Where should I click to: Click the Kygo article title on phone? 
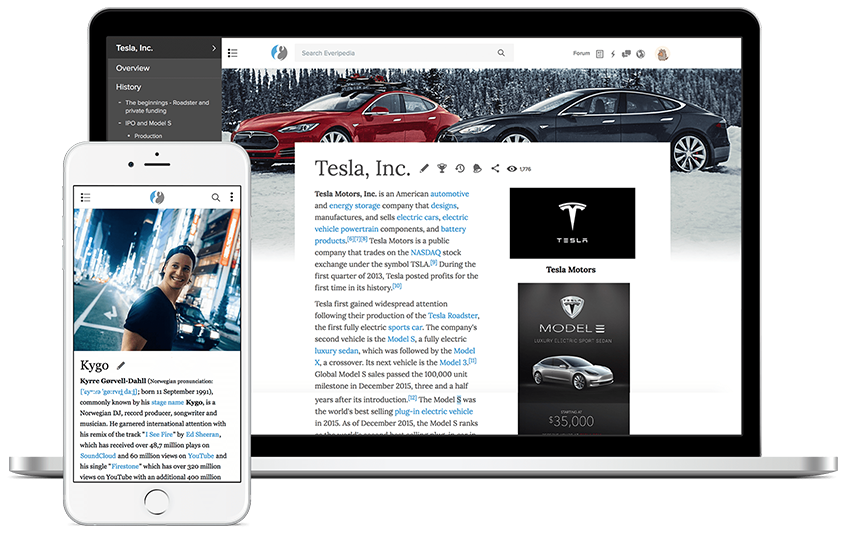pyautogui.click(x=94, y=365)
